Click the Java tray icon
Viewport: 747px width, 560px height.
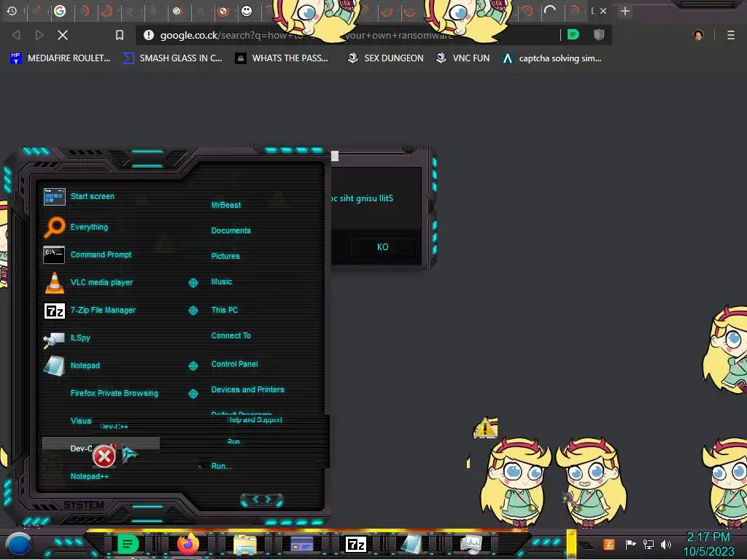[x=609, y=544]
